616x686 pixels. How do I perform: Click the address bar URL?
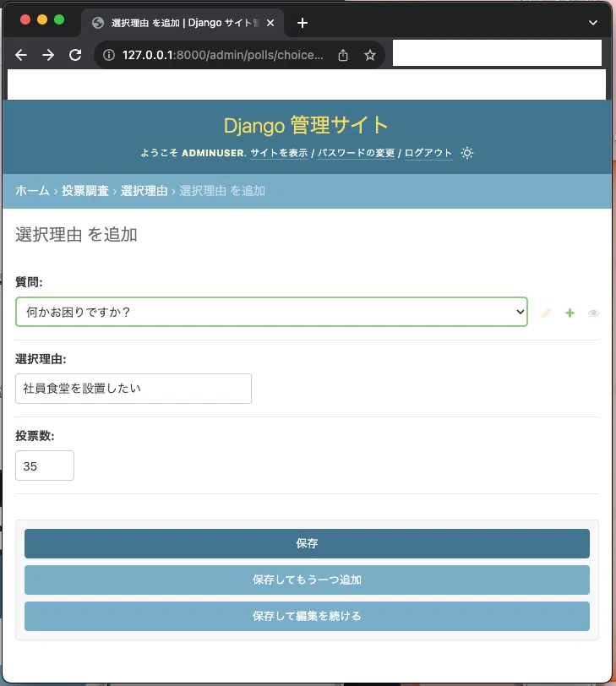pos(223,55)
